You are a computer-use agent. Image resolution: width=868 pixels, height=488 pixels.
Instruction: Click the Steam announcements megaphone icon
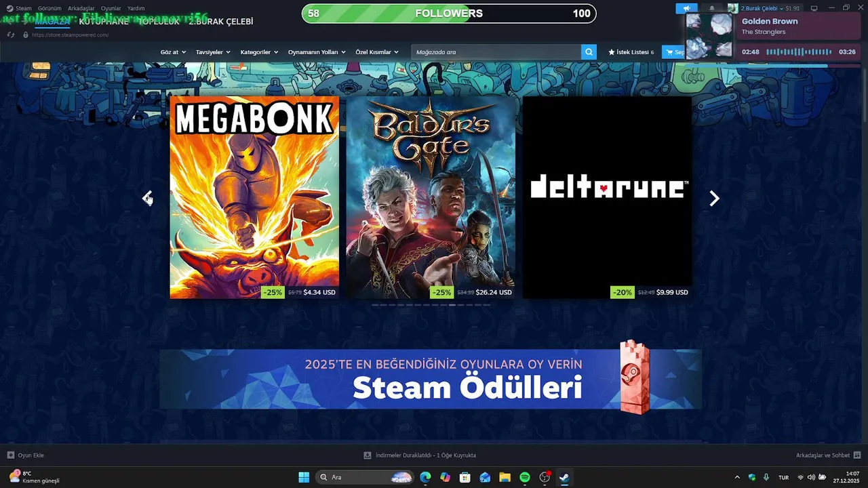[x=686, y=8]
